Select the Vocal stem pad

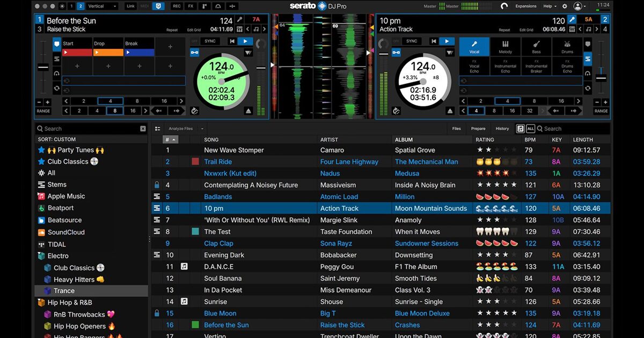click(x=474, y=47)
